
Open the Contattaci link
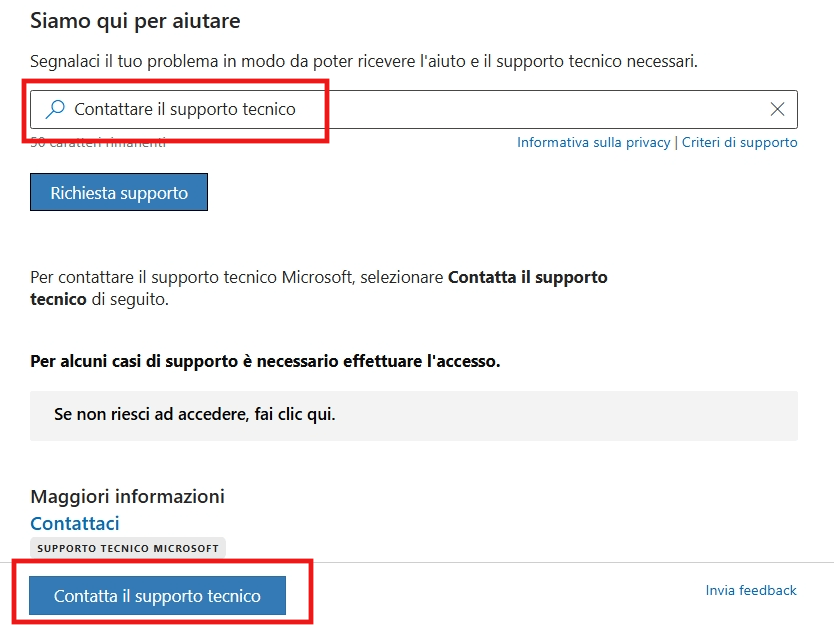75,523
